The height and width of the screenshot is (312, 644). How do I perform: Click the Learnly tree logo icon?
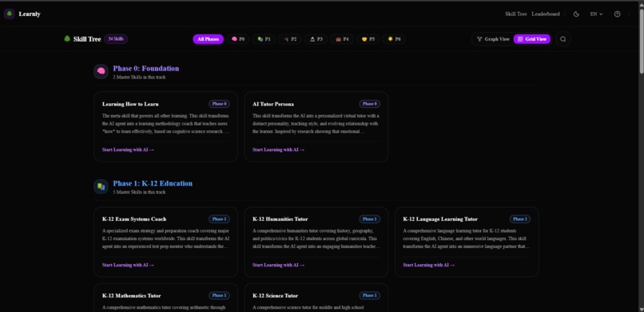click(x=9, y=14)
